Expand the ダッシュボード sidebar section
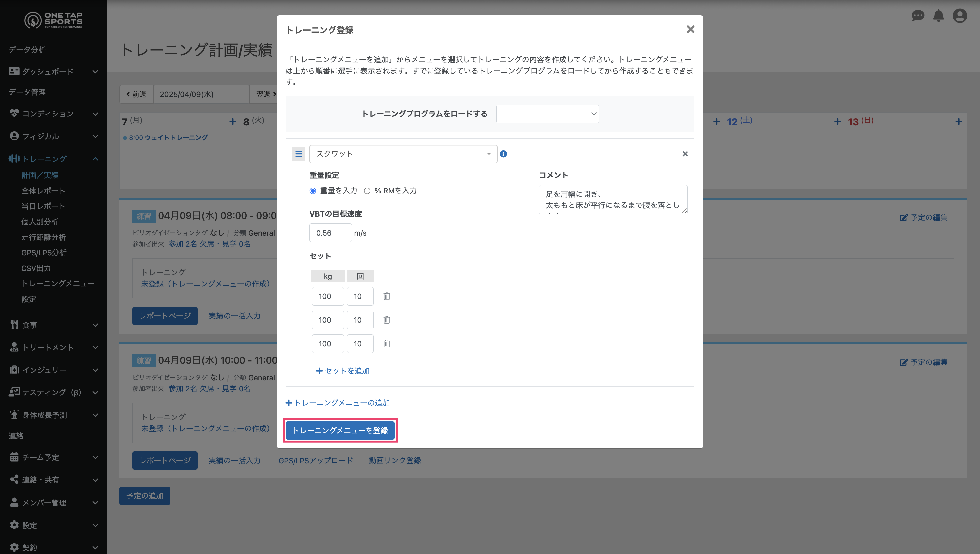The width and height of the screenshot is (980, 554). pos(95,72)
